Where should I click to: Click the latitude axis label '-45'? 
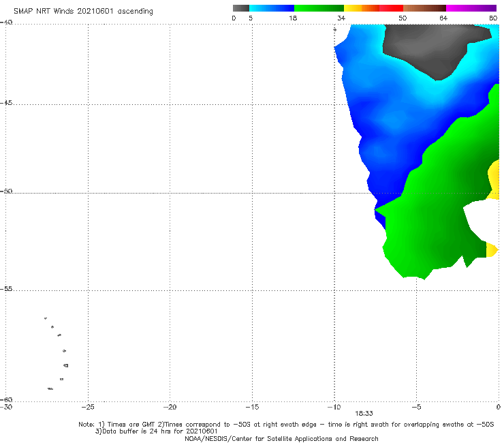pyautogui.click(x=6, y=103)
